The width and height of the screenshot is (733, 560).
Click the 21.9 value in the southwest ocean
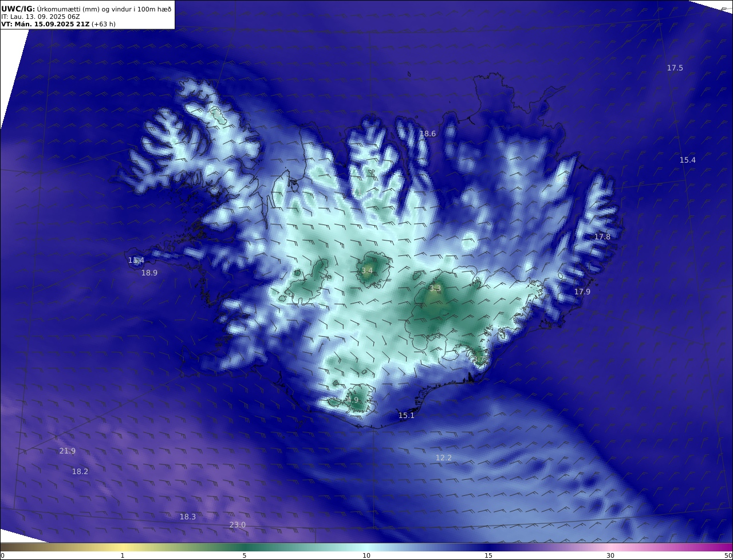pyautogui.click(x=67, y=451)
